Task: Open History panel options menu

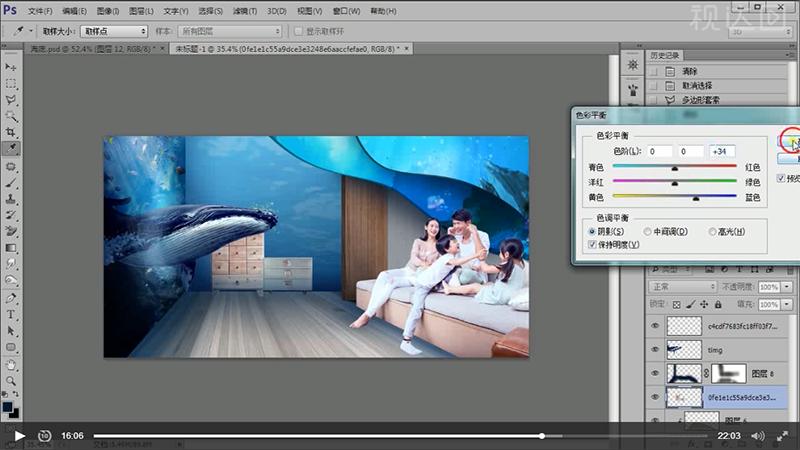Action: tap(791, 55)
